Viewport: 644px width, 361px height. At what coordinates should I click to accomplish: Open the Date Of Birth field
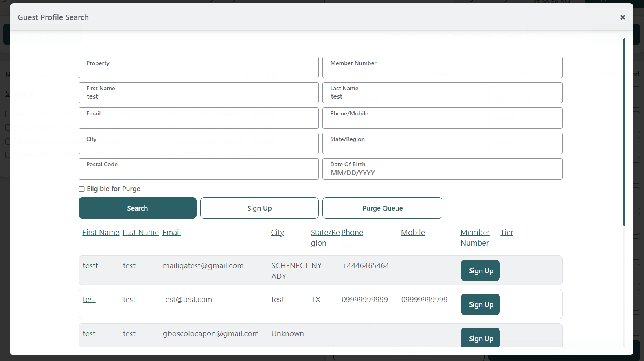tap(442, 169)
